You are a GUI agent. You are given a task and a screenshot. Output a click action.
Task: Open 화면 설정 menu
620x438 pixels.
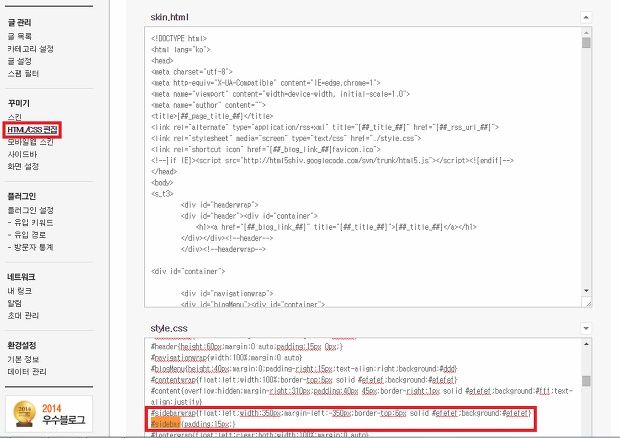[x=23, y=166]
